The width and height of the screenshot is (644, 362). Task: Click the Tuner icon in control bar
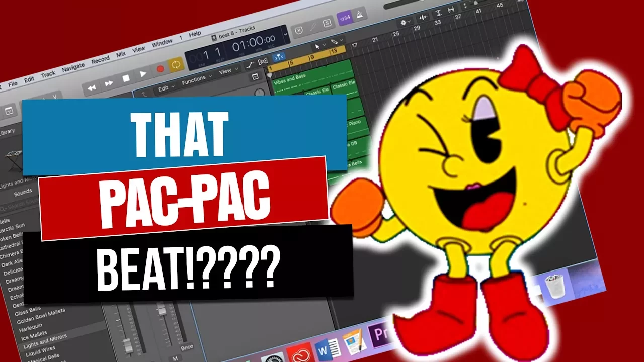click(x=312, y=28)
